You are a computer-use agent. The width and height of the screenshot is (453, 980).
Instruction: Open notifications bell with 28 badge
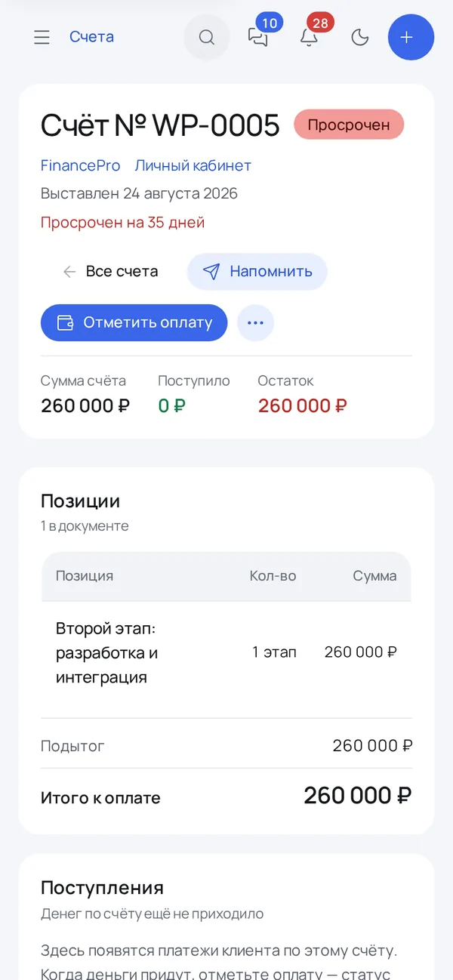tap(309, 37)
